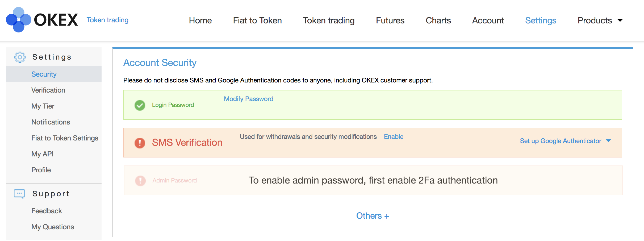
Task: Click the 'Please do not disclose SMS' warning text
Action: pyautogui.click(x=278, y=80)
